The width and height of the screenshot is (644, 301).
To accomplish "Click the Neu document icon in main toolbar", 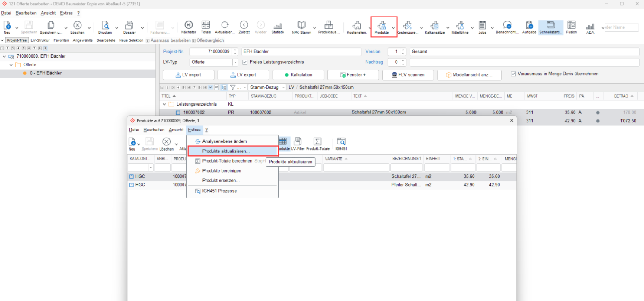I will pyautogui.click(x=7, y=25).
